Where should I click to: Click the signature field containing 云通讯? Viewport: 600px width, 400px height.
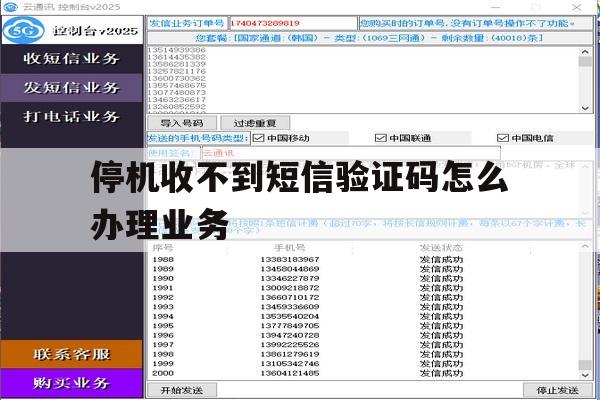351,153
